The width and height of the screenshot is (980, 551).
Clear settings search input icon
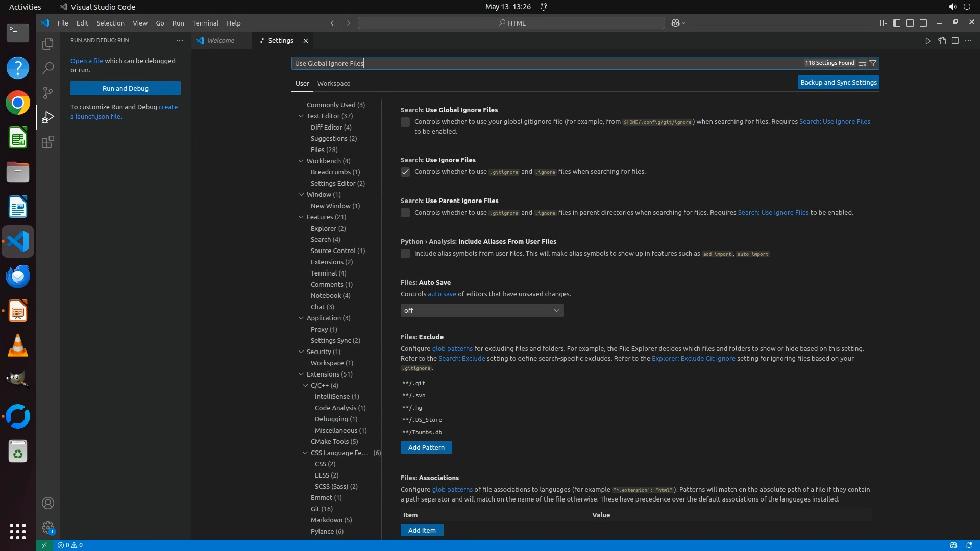pyautogui.click(x=862, y=63)
